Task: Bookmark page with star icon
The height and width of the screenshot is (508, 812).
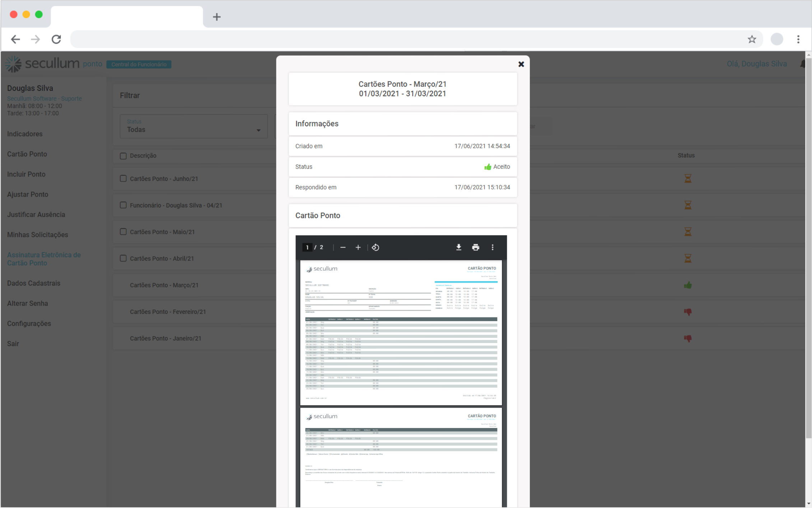Action: (x=752, y=39)
